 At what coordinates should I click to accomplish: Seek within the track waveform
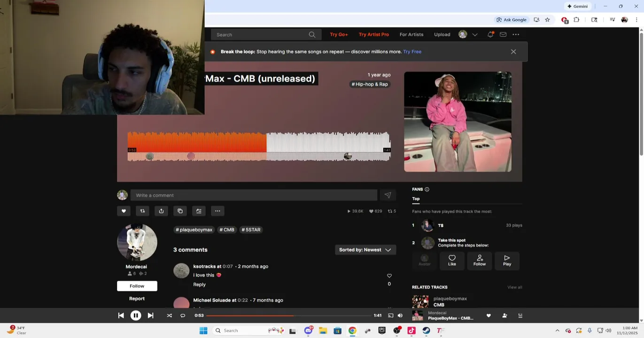pyautogui.click(x=259, y=146)
